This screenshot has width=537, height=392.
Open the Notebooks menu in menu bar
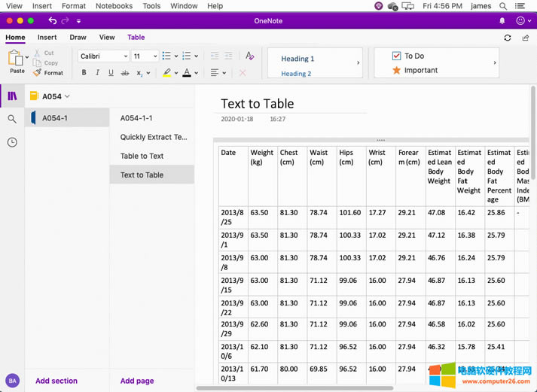click(114, 6)
